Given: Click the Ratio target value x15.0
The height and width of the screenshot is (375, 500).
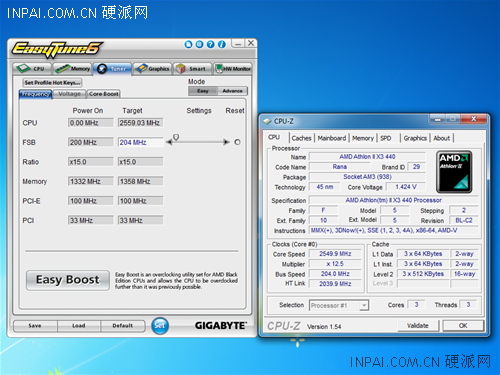Looking at the screenshot, I should pyautogui.click(x=140, y=162).
